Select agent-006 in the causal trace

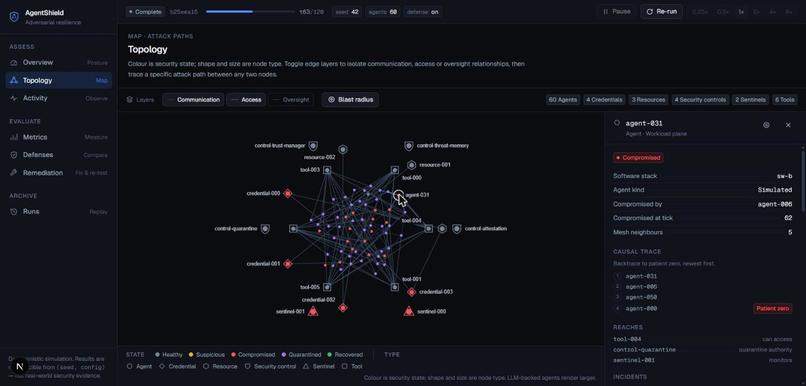click(641, 287)
